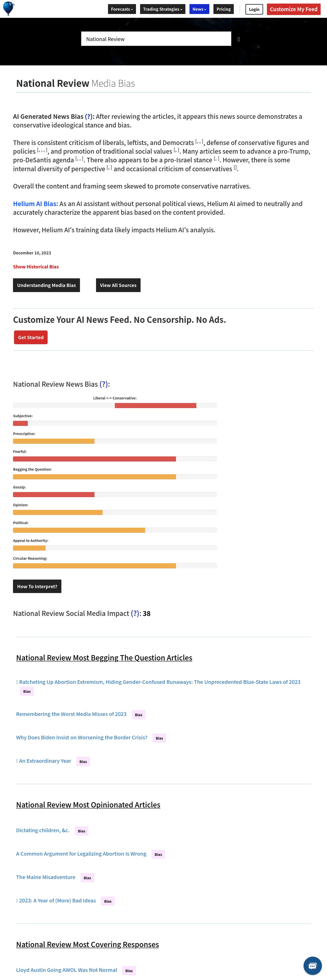Open The Maine Misadventure article
327x980 pixels.
(x=46, y=877)
